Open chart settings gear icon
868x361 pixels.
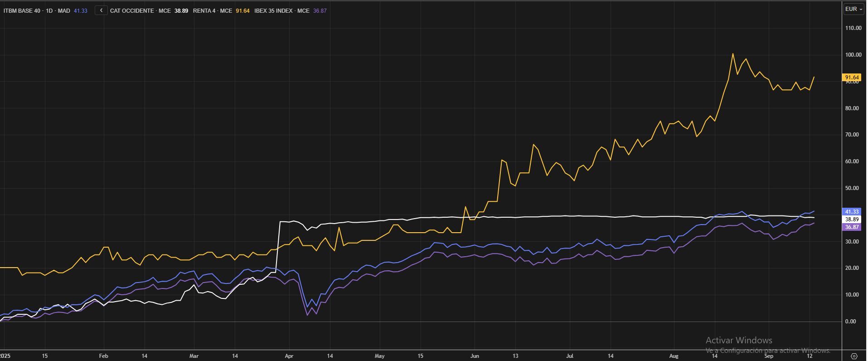pyautogui.click(x=854, y=356)
